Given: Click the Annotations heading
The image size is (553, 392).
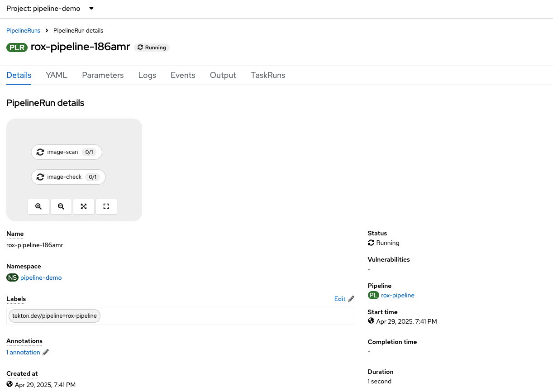Looking at the screenshot, I should [24, 341].
